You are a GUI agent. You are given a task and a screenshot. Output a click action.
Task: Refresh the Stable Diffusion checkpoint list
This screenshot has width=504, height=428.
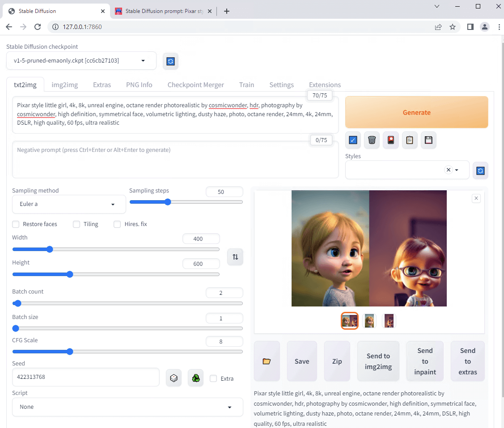[170, 61]
